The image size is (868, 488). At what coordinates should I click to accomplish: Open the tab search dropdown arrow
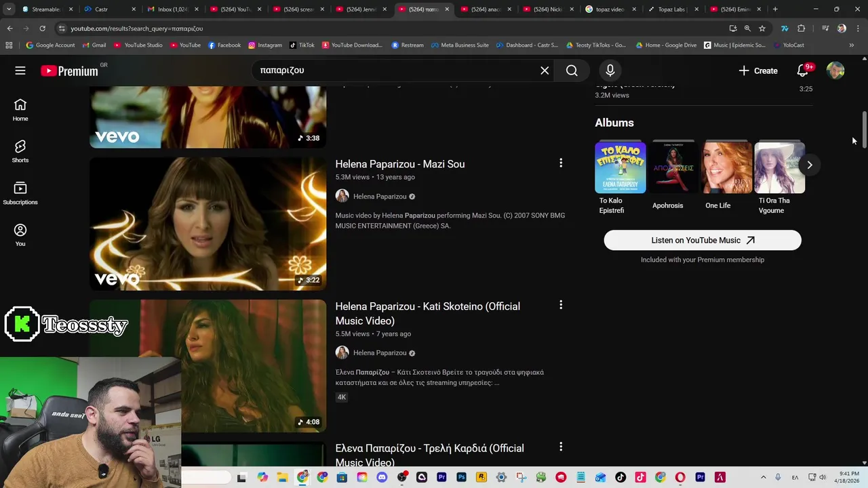(8, 9)
